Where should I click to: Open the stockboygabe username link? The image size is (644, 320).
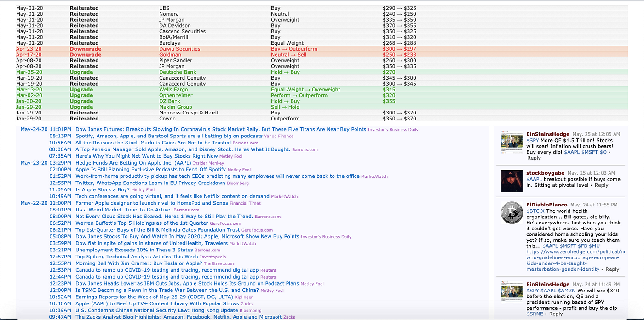point(546,173)
